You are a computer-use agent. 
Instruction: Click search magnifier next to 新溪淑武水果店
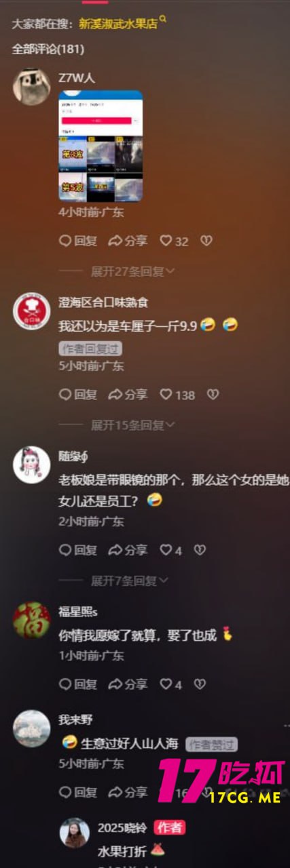163,21
